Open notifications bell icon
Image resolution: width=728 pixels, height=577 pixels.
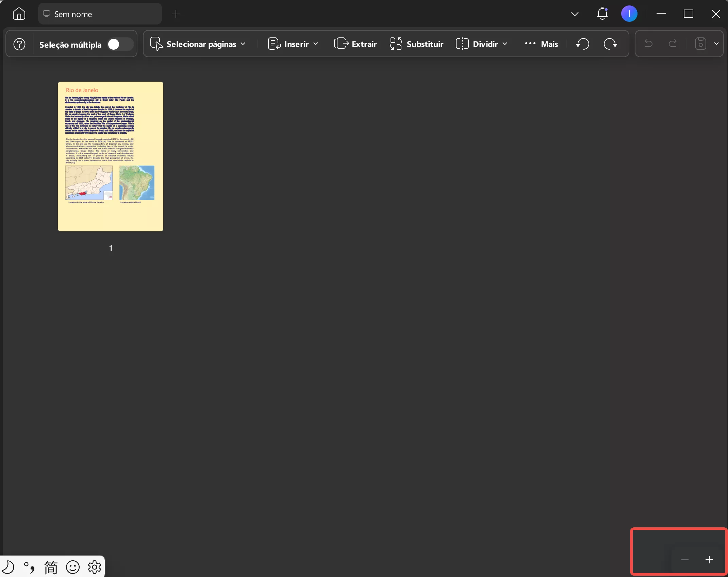(x=602, y=14)
